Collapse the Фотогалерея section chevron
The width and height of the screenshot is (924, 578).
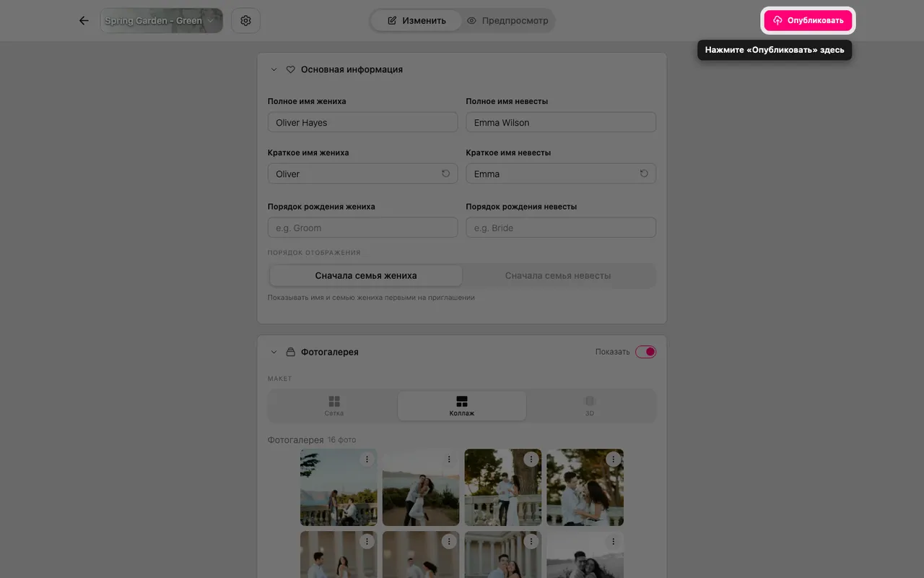pyautogui.click(x=274, y=353)
